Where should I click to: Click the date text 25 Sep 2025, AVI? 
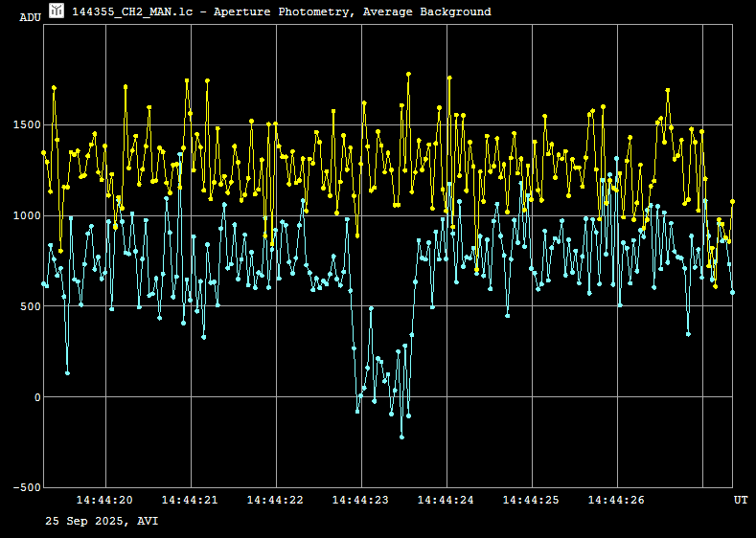[103, 522]
